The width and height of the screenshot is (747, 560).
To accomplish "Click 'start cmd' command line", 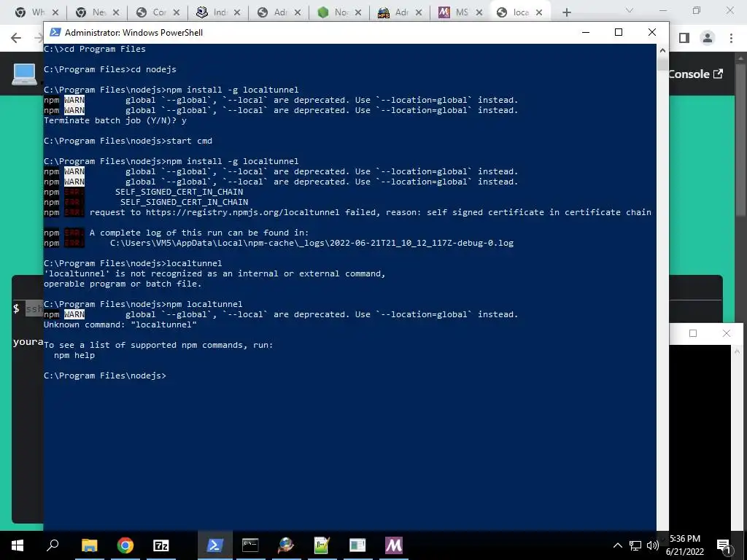I will 189,141.
